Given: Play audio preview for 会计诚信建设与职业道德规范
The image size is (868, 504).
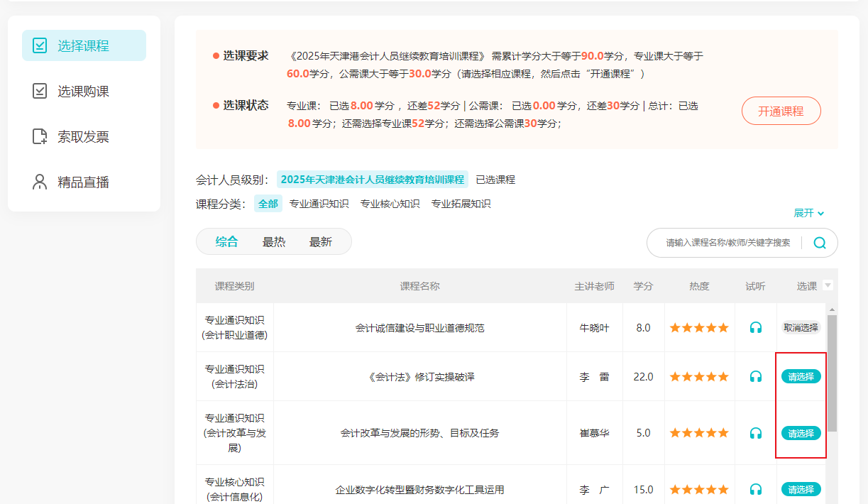Looking at the screenshot, I should pyautogui.click(x=756, y=328).
